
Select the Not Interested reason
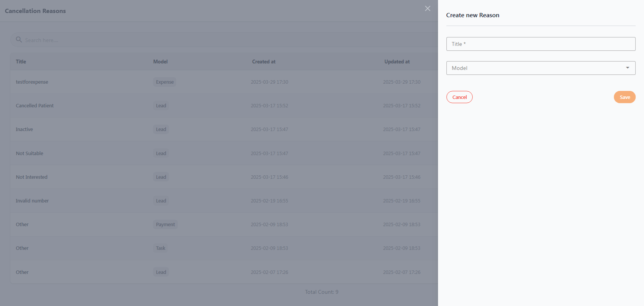(x=32, y=177)
